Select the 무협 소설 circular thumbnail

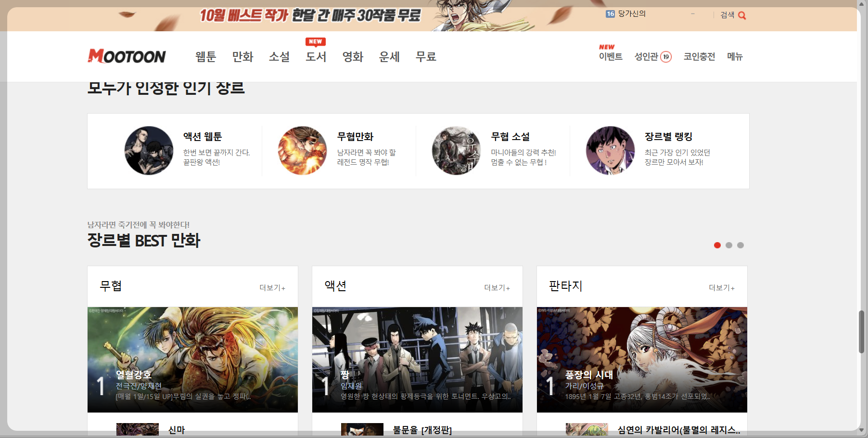pyautogui.click(x=457, y=151)
